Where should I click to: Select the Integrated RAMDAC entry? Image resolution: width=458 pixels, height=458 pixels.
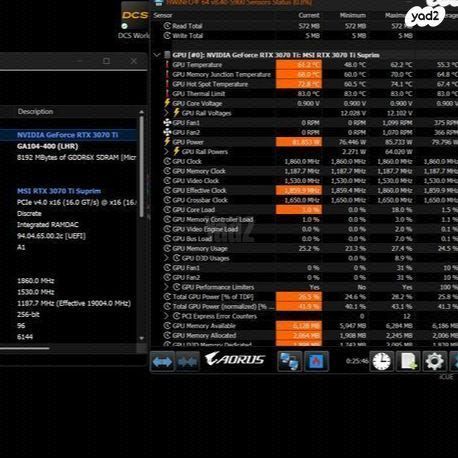click(48, 225)
